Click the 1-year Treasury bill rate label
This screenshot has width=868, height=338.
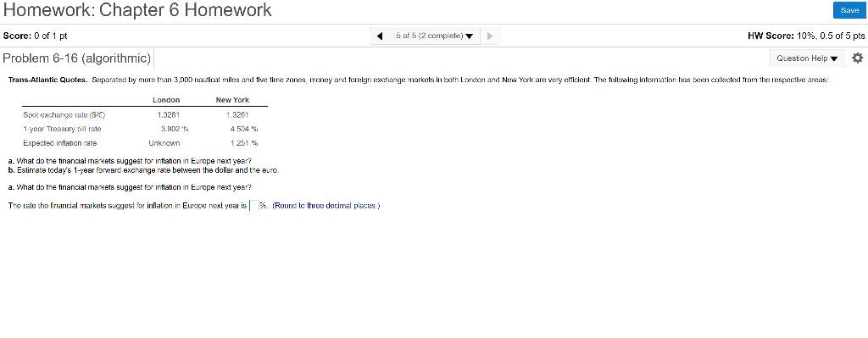click(62, 129)
